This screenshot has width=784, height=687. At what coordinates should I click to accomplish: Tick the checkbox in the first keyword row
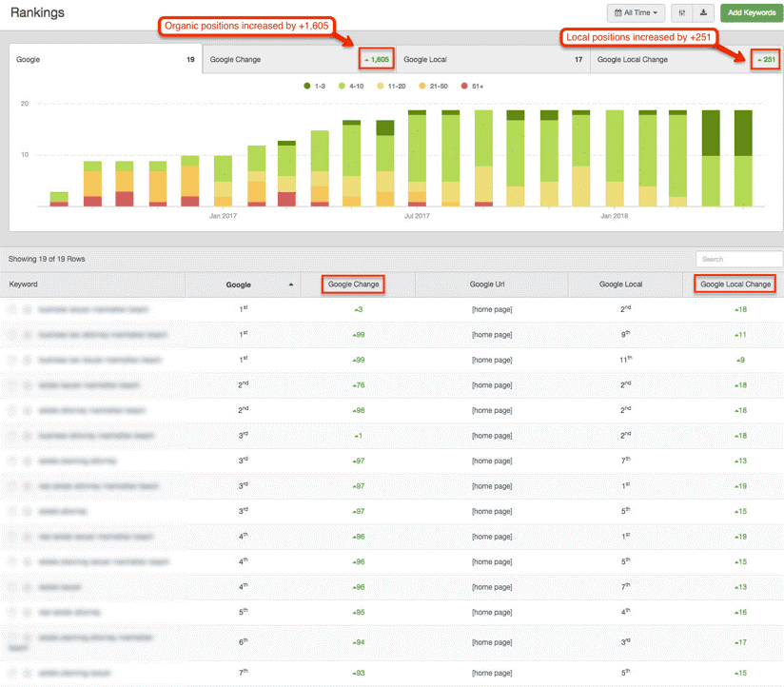pos(12,309)
